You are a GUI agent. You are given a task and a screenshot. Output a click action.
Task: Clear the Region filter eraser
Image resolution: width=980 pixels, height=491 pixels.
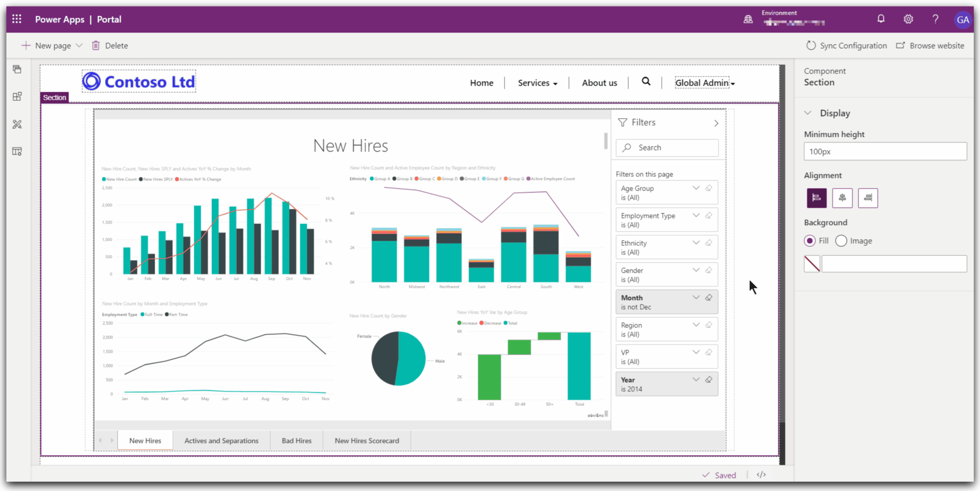click(x=709, y=325)
